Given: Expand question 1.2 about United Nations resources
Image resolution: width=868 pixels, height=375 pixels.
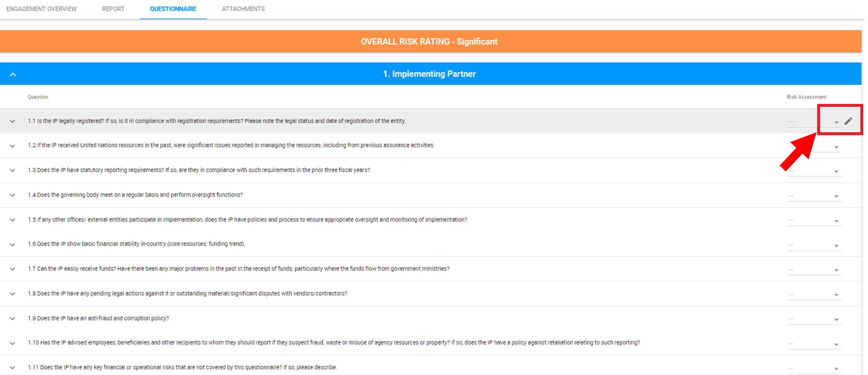Looking at the screenshot, I should [13, 146].
